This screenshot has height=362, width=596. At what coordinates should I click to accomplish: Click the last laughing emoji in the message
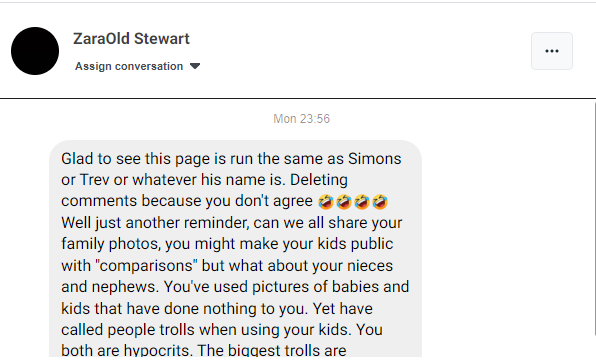[x=380, y=202]
